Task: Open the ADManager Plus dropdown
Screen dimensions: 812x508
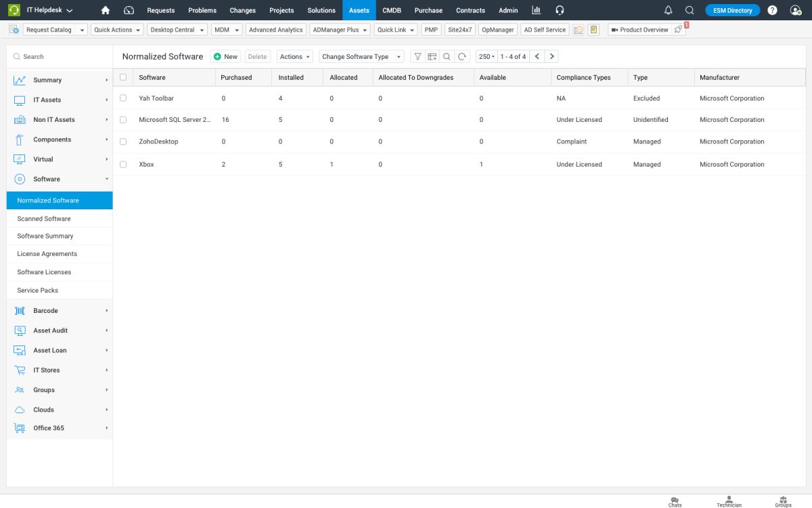Action: click(340, 30)
